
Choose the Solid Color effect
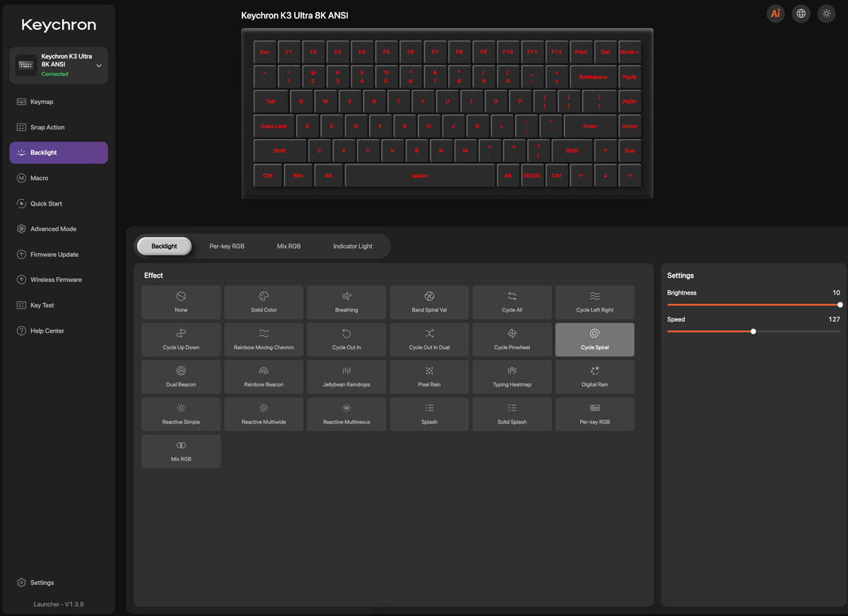point(264,302)
